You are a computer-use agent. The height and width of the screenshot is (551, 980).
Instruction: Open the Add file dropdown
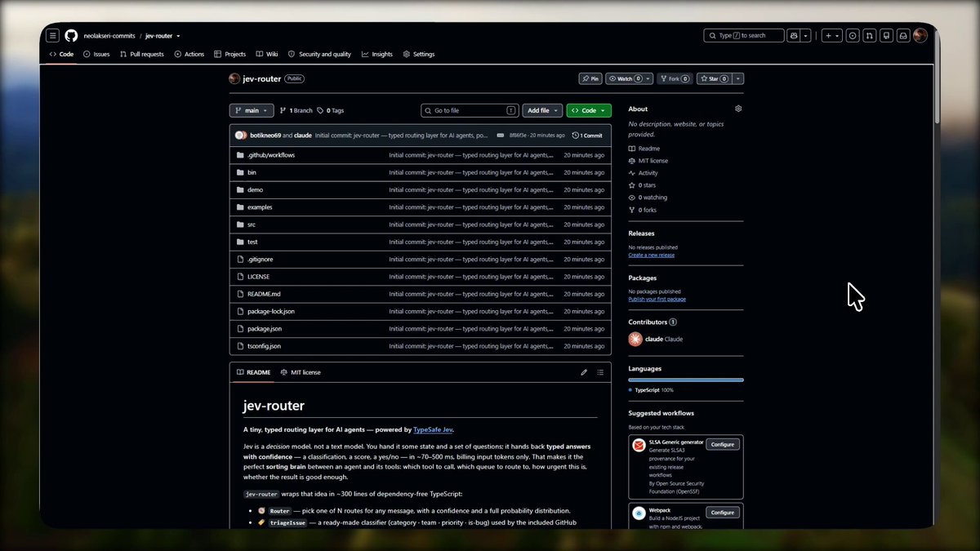pos(543,110)
